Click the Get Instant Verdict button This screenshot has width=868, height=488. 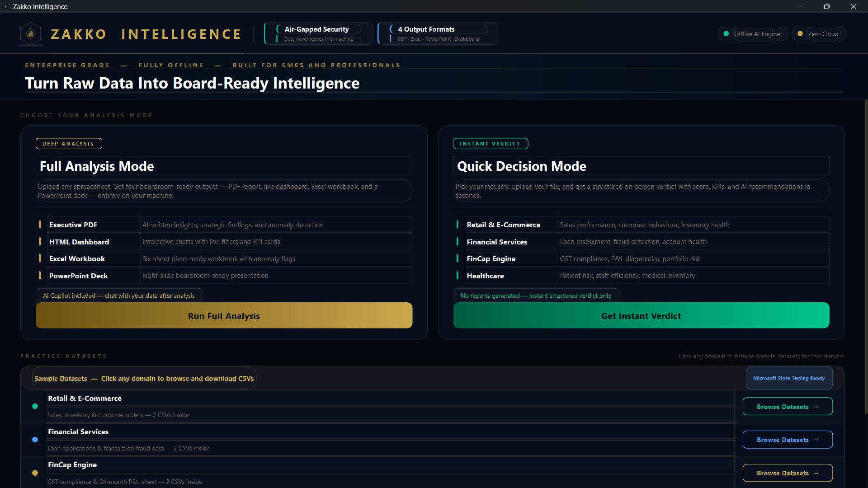(x=641, y=315)
